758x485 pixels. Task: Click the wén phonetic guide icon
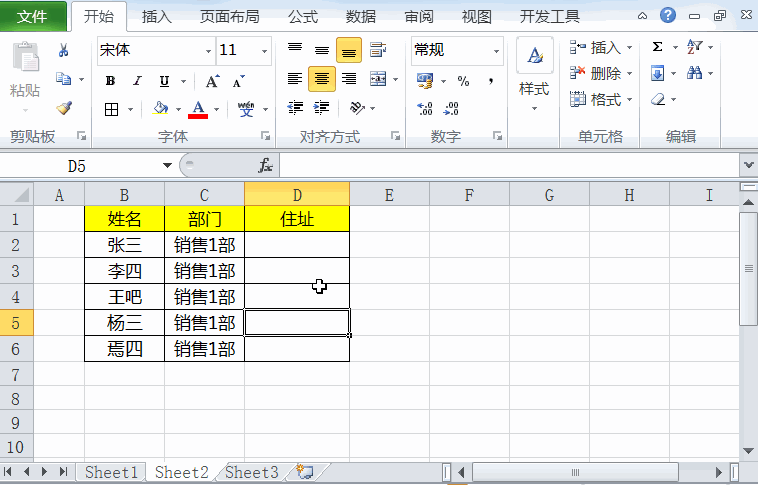(x=246, y=109)
